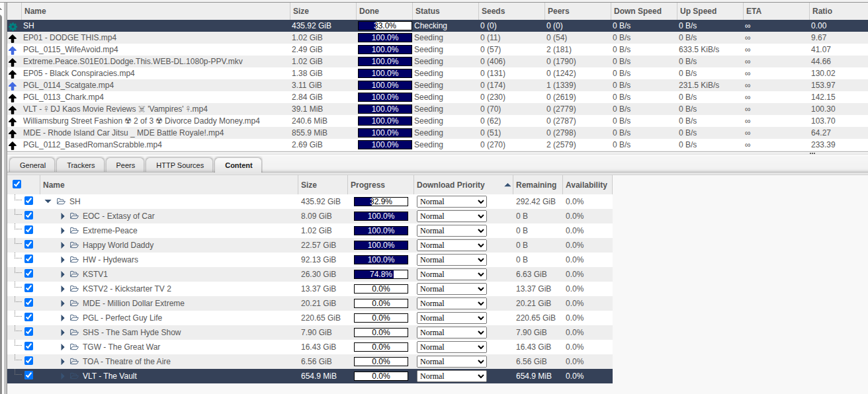Click the seeding icon for MDE - Rhode Island Car Jitsu

tap(13, 133)
